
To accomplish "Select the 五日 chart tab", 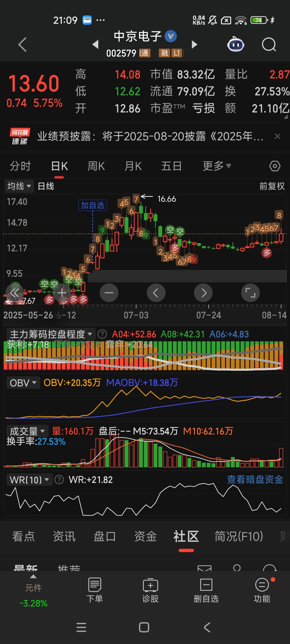I will coord(171,166).
